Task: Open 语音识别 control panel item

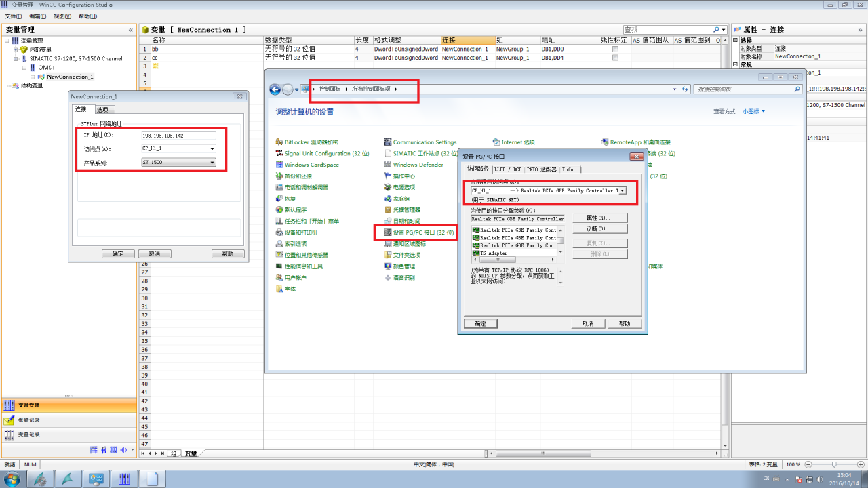Action: (x=399, y=278)
